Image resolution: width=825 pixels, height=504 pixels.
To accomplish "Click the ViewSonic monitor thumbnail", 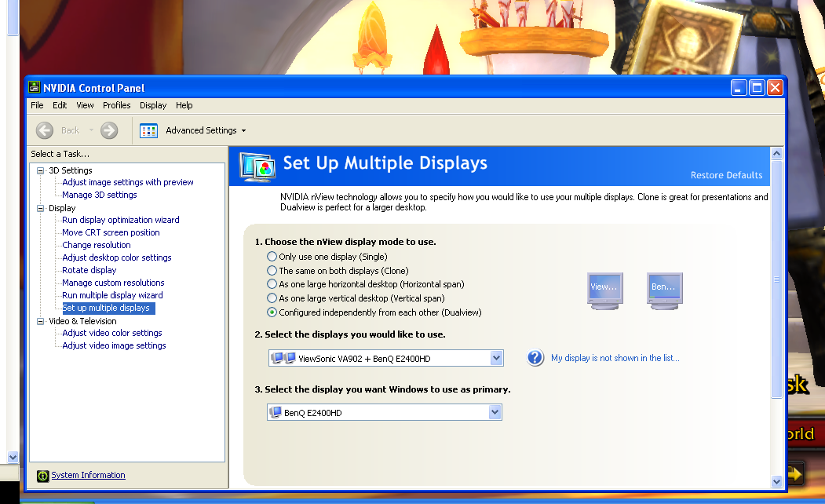I will click(x=605, y=291).
